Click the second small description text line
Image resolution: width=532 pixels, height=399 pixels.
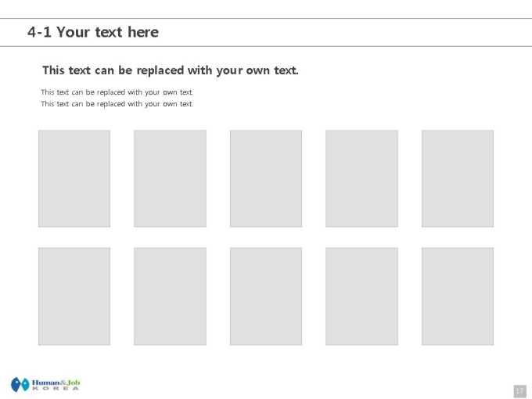(117, 104)
